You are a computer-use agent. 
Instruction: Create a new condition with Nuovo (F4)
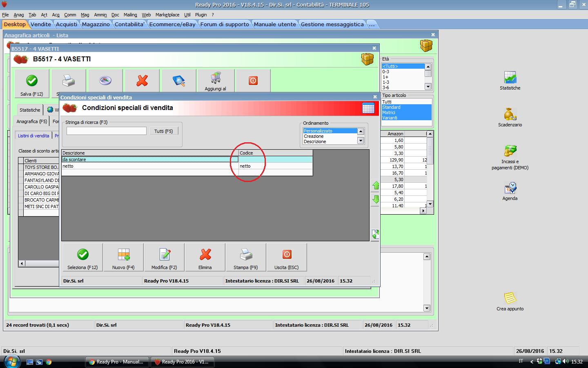[123, 257]
